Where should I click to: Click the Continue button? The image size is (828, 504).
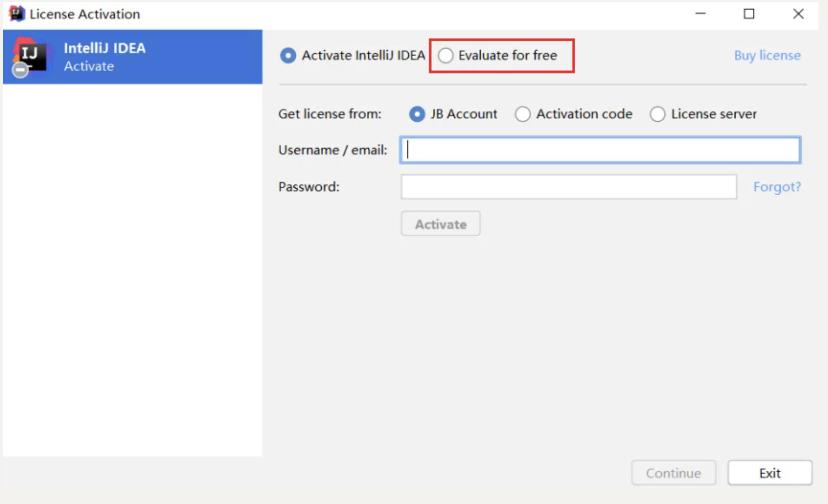tap(674, 473)
